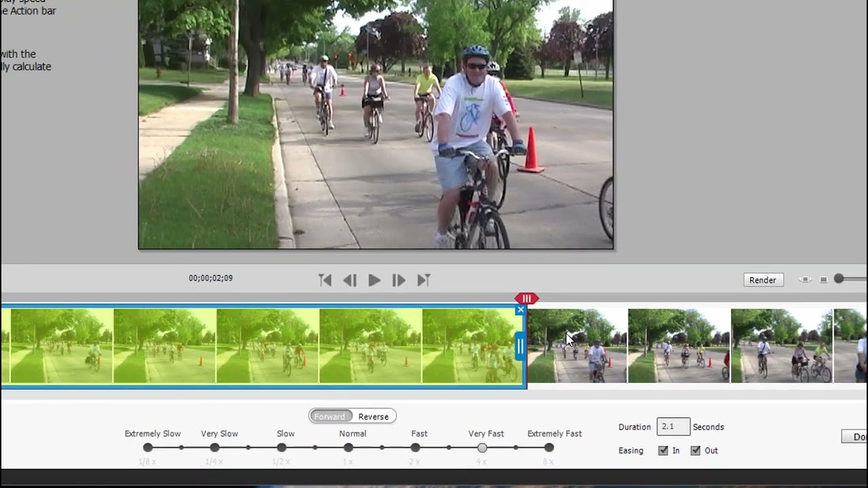Click the Normal speed label
The width and height of the screenshot is (868, 488).
(353, 434)
